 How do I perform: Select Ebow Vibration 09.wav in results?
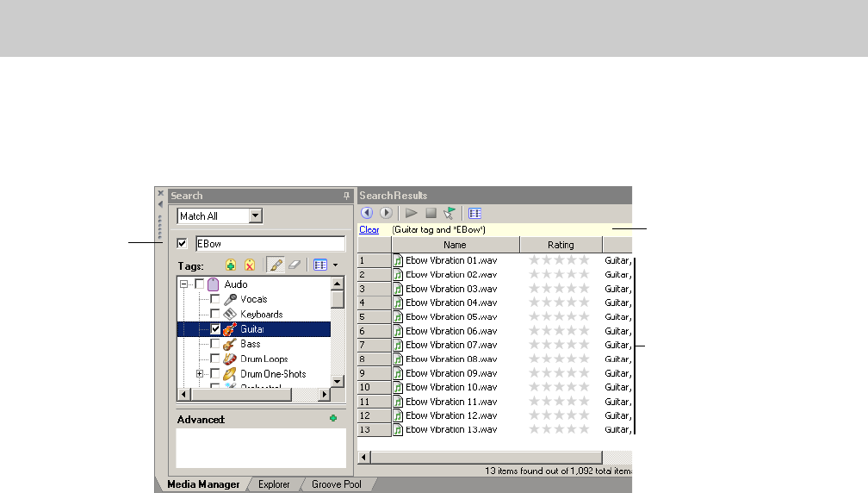click(x=451, y=373)
